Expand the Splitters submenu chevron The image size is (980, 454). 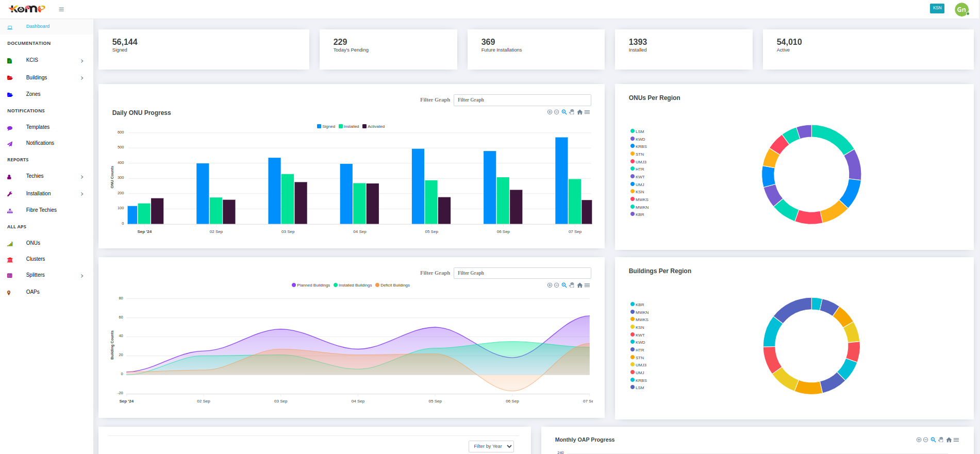tap(82, 276)
